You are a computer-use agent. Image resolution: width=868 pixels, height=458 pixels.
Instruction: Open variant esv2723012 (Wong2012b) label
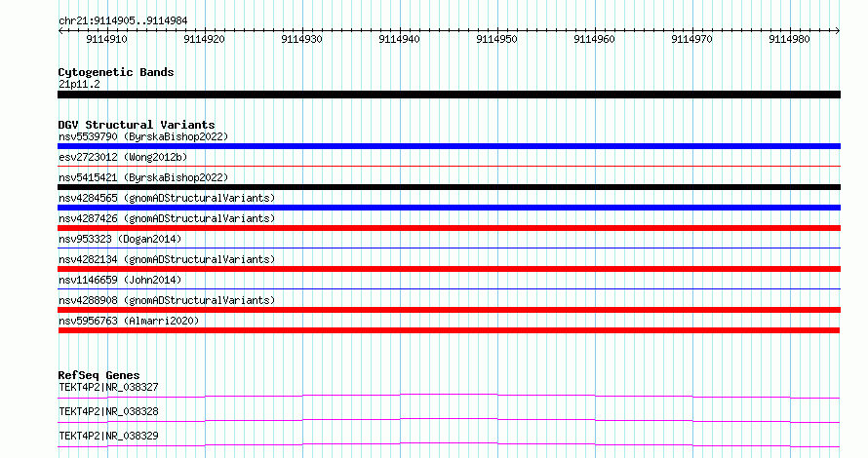pos(123,157)
